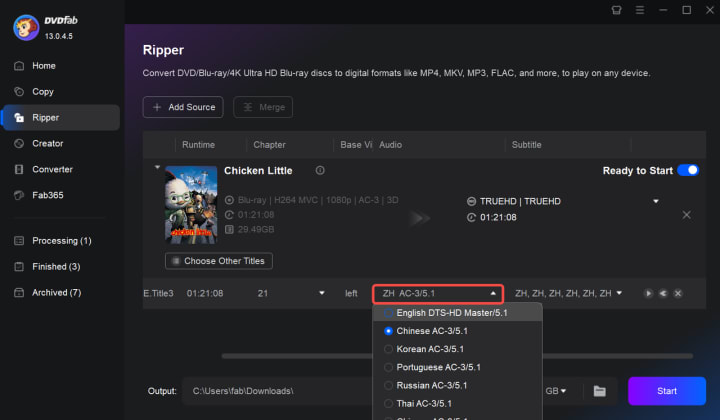Select Thai AC-3/5.1 audio track
Screen dimensions: 720x420
click(388, 403)
